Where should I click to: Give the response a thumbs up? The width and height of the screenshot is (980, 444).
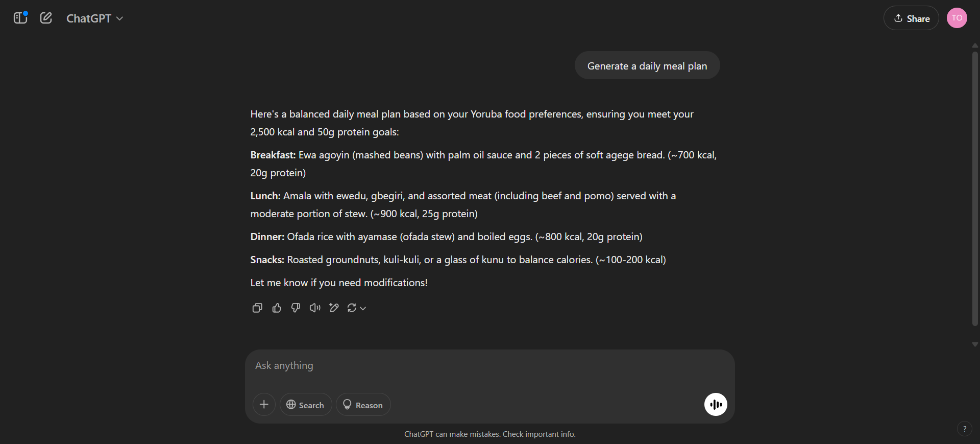coord(276,308)
